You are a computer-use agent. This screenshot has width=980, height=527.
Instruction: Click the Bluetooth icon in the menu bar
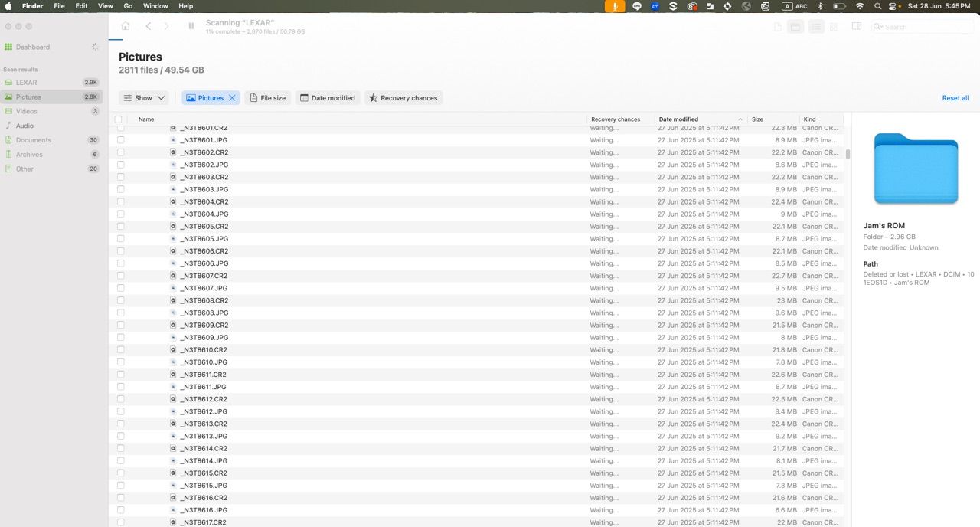tap(820, 6)
